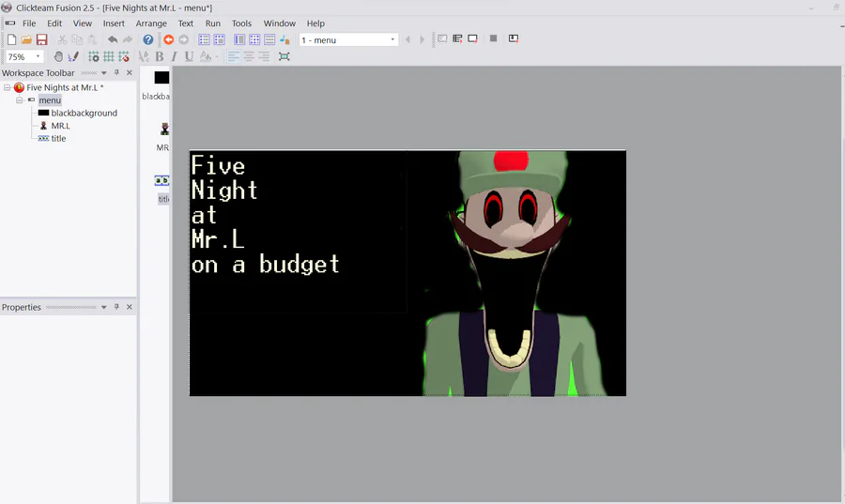The height and width of the screenshot is (504, 845).
Task: Align text to the right
Action: (x=264, y=56)
